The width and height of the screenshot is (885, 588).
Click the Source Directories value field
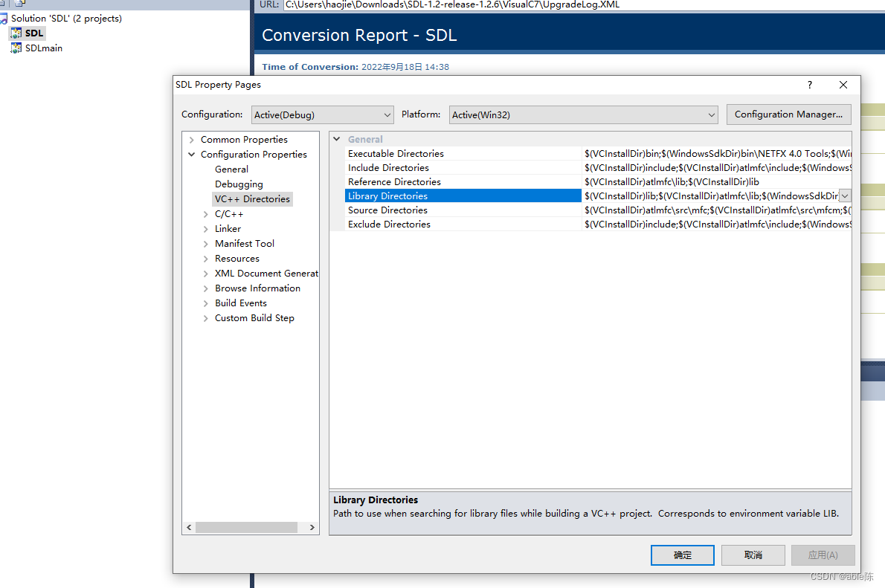pos(717,210)
